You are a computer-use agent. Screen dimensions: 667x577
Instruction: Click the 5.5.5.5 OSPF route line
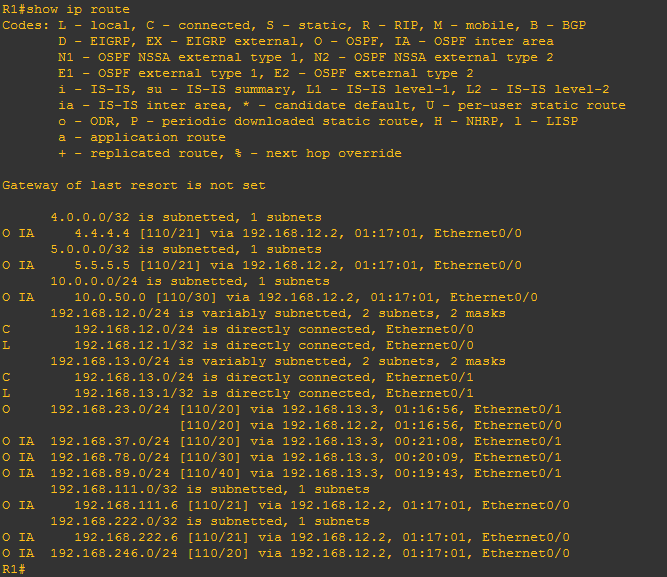(x=262, y=265)
